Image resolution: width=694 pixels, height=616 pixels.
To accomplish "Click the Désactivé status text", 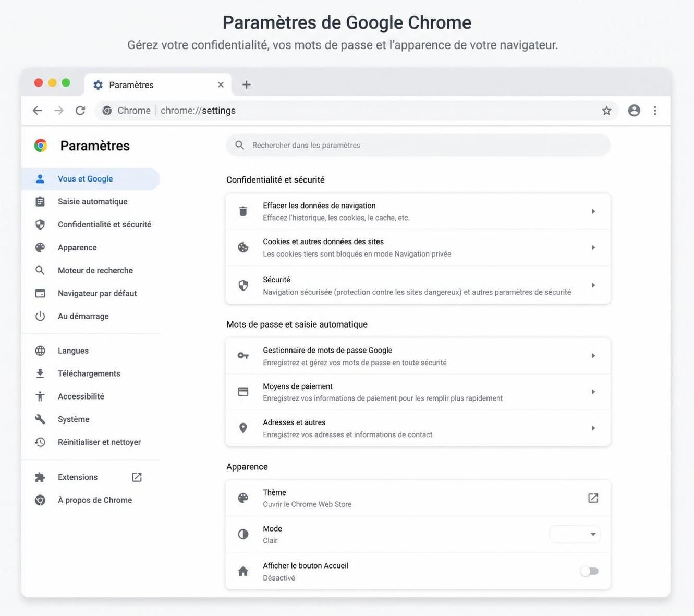I will coord(279,578).
